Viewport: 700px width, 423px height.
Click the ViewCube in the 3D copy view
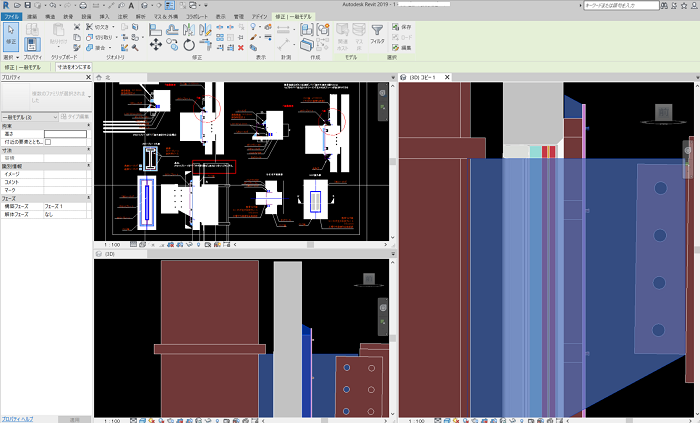click(x=661, y=112)
